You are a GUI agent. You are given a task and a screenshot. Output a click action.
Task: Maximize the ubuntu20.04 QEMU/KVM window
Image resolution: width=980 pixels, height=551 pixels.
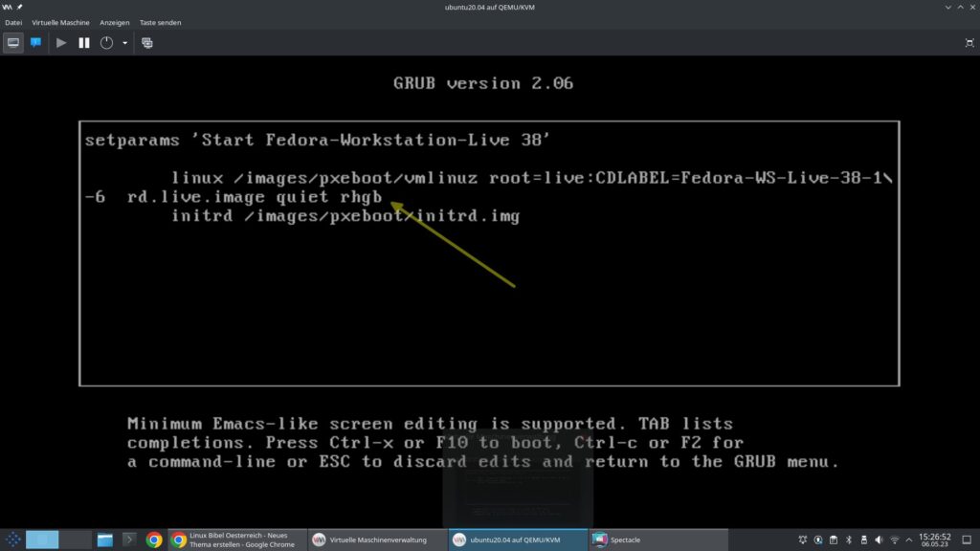point(961,7)
